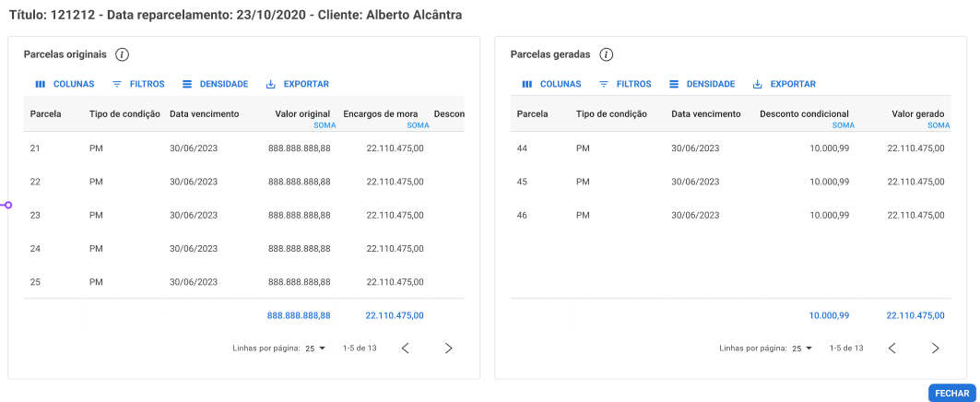This screenshot has height=402, width=980.
Task: Open SOMA aggregation under Valor original
Action: click(x=325, y=125)
